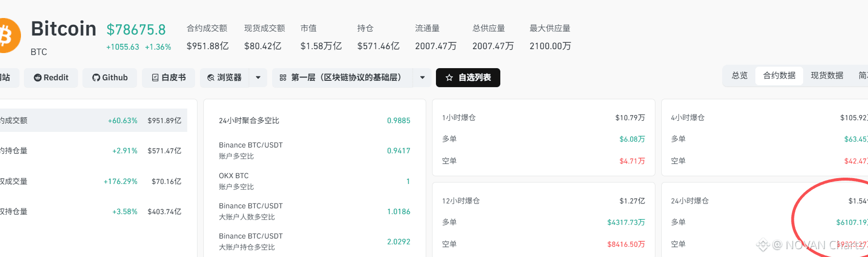This screenshot has height=257, width=868.
Task: Expand the 浏览器 dropdown arrow
Action: (x=258, y=77)
